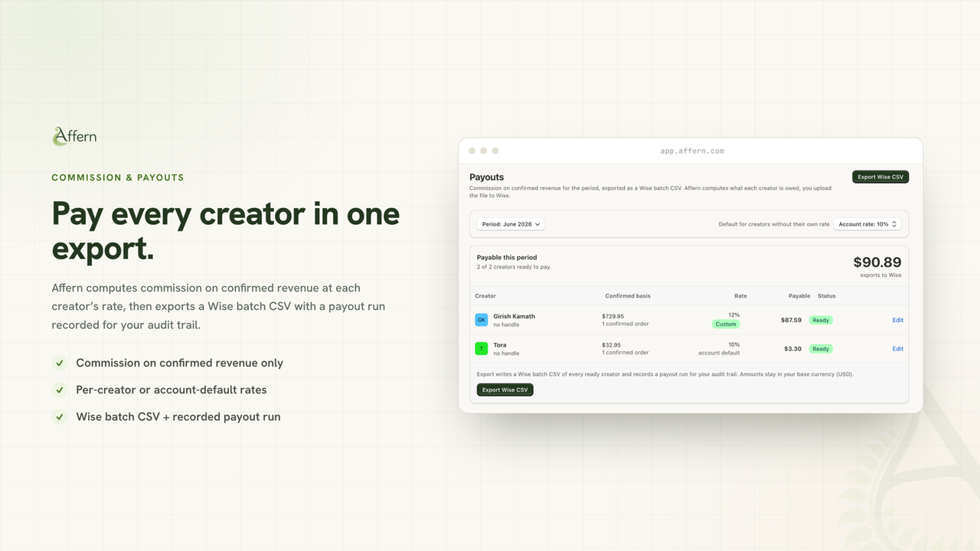Click the Girish Kamath name
This screenshot has height=551, width=980.
(x=514, y=316)
